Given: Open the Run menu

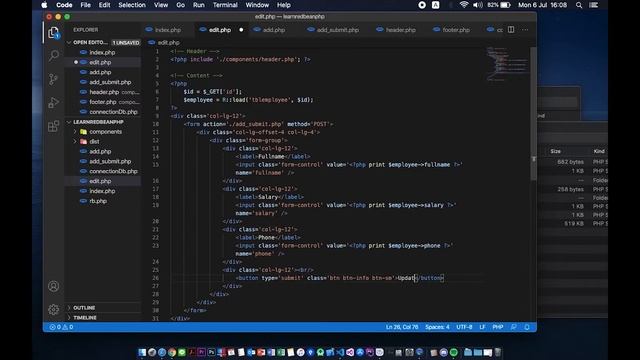Looking at the screenshot, I should pyautogui.click(x=199, y=5).
